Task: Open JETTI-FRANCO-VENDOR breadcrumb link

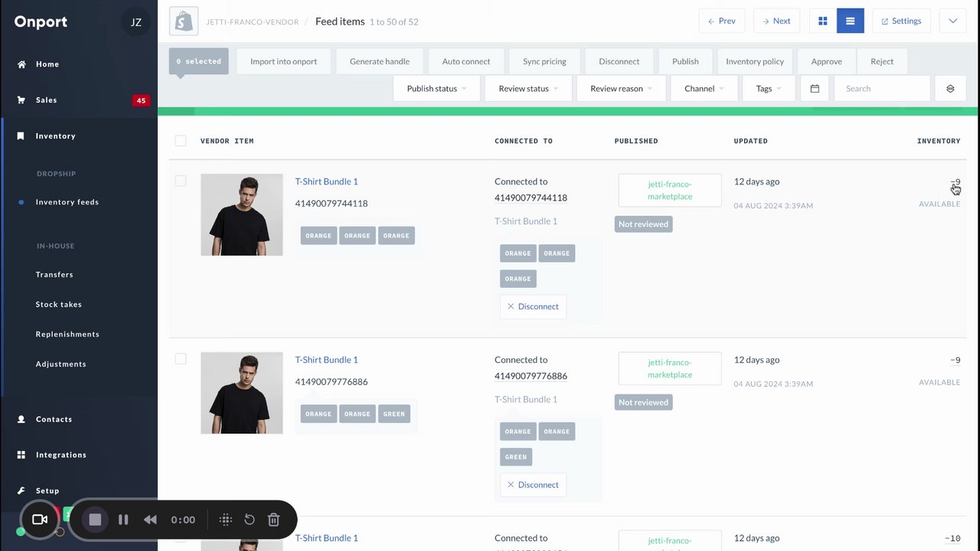Action: click(253, 22)
